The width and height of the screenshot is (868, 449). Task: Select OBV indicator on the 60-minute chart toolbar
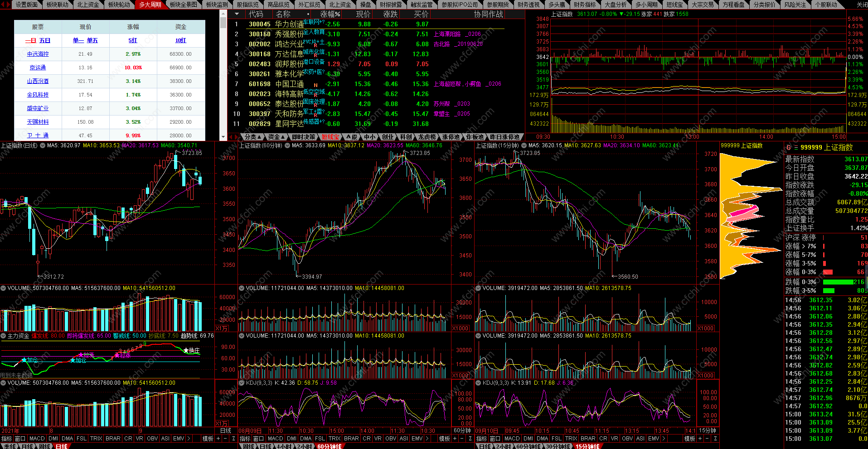(391, 439)
